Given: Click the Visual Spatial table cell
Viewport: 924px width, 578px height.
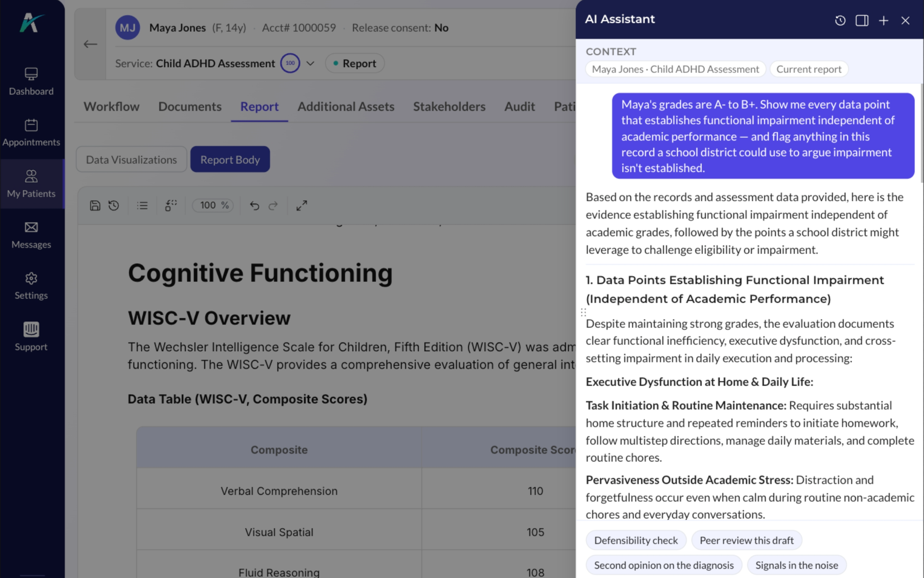Looking at the screenshot, I should (279, 532).
